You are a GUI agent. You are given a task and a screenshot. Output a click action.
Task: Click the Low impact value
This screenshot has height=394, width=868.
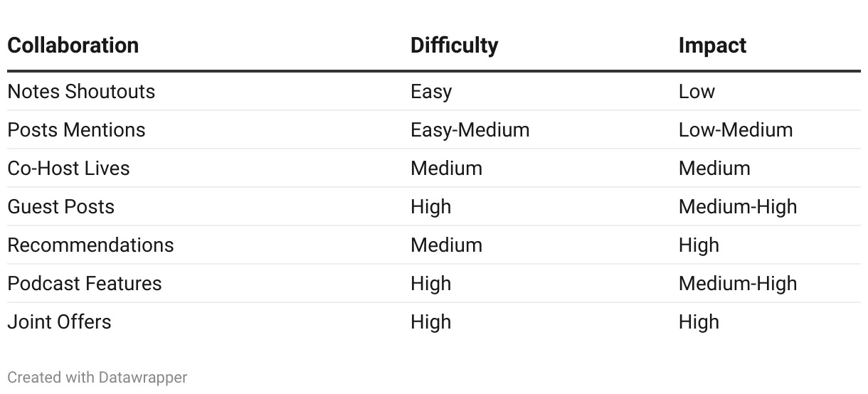696,92
